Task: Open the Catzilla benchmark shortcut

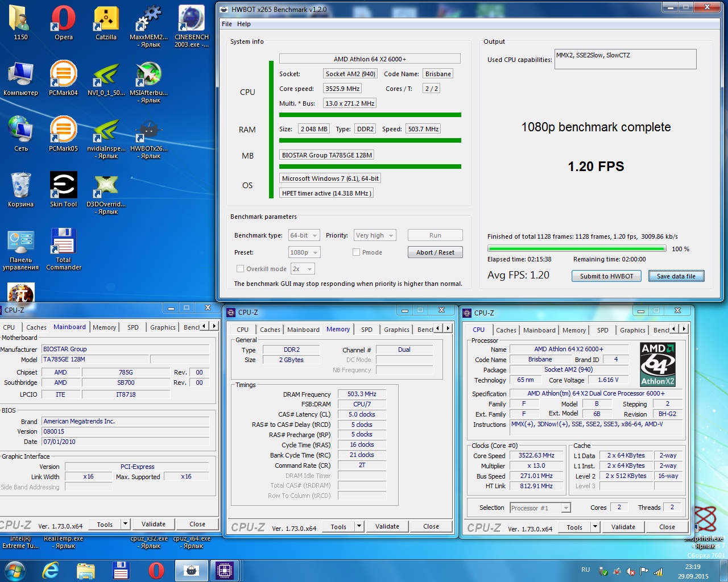Action: click(x=106, y=23)
